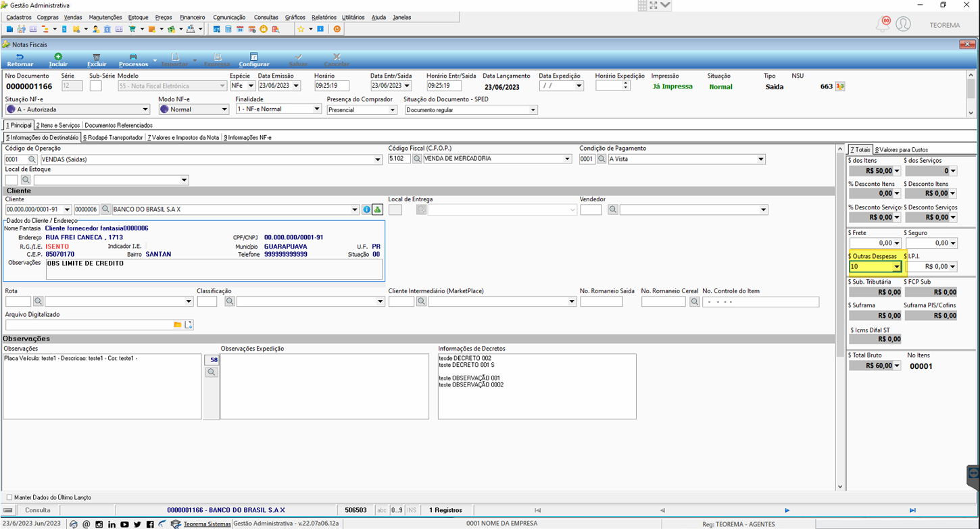980x529 pixels.
Task: Open the Processos printer menu
Action: 133,59
